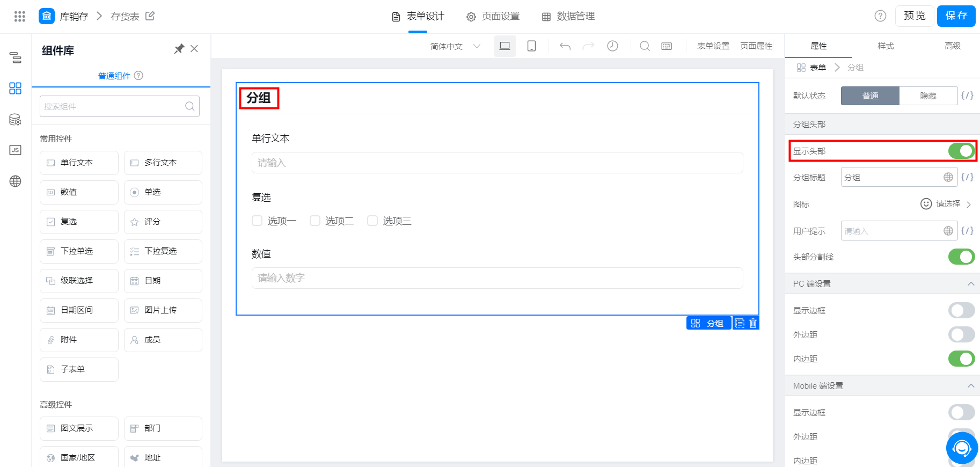Click the 表单 breadcrumb link
The image size is (980, 467).
[817, 67]
